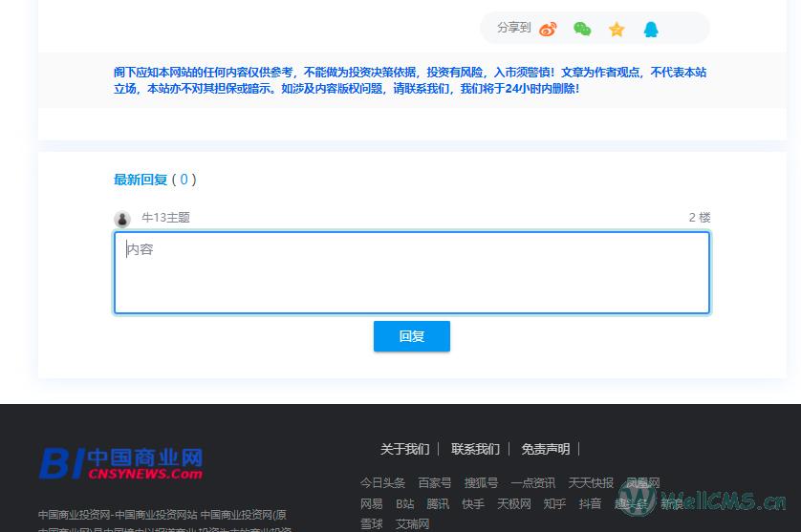Click the blue disclaimer notice text

click(x=410, y=80)
